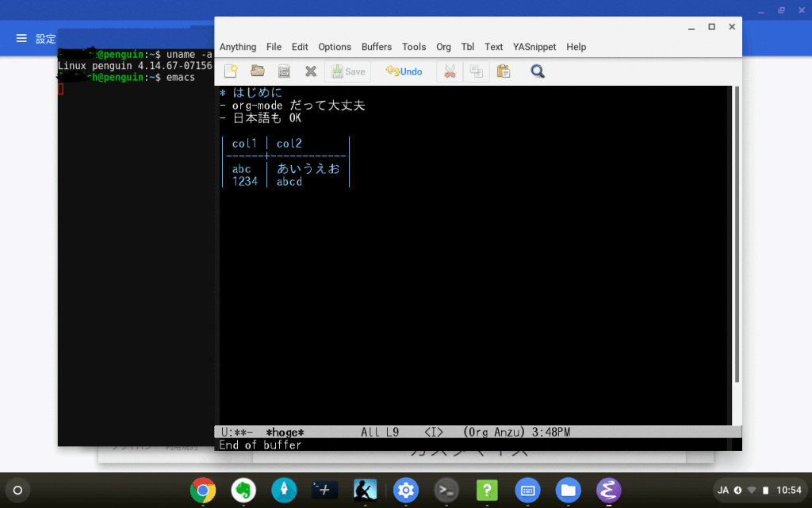Click the directory browser icon in the toolbar
This screenshot has width=812, height=508.
(x=284, y=71)
